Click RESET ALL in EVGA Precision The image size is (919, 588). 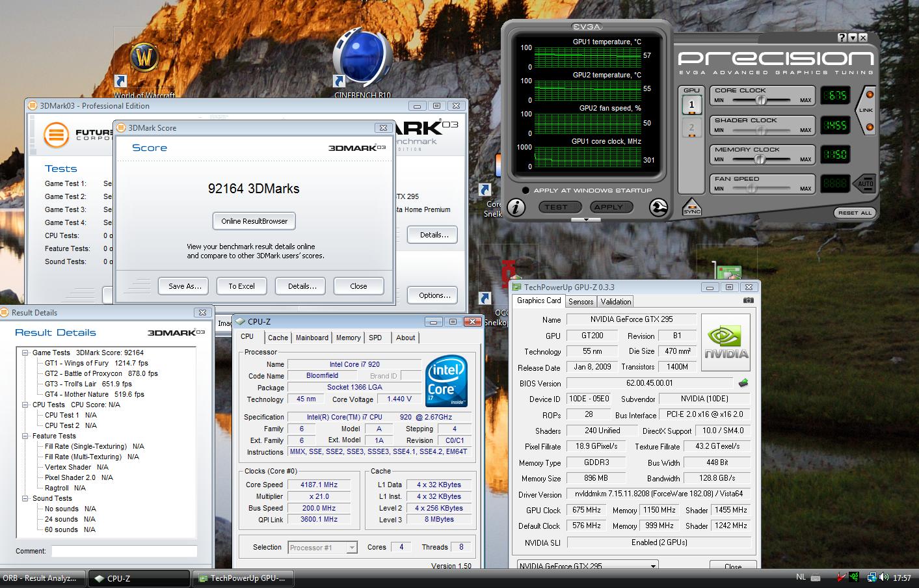coord(855,213)
